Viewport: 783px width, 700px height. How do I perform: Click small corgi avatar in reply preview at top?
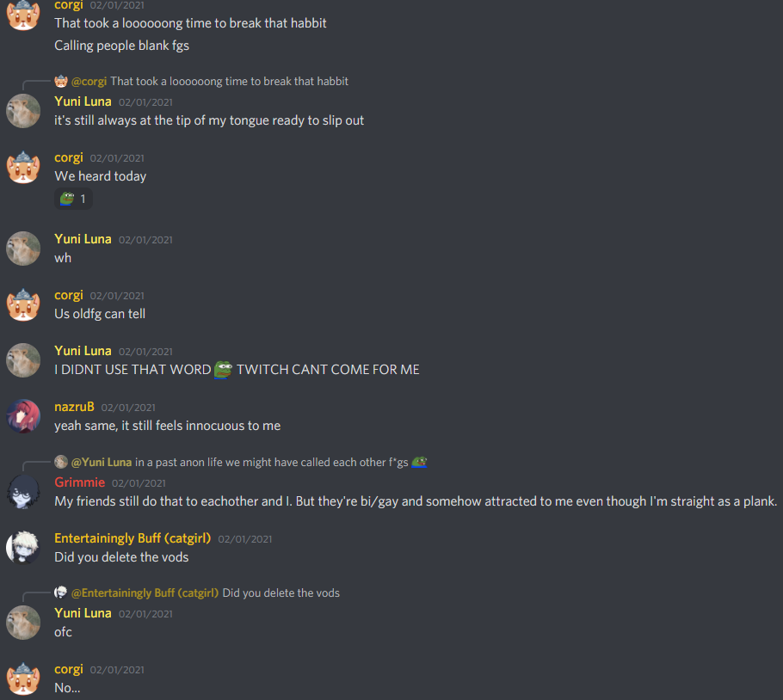tap(61, 82)
